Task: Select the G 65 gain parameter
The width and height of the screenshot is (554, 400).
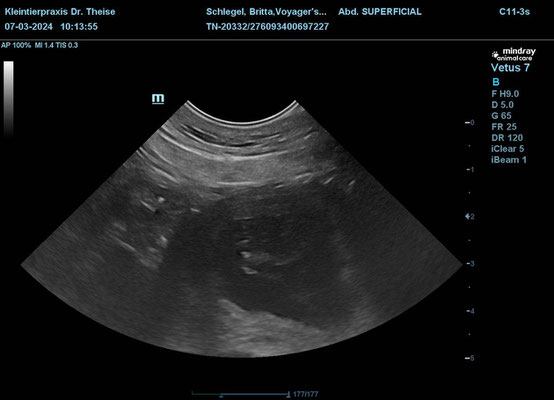Action: pos(501,116)
